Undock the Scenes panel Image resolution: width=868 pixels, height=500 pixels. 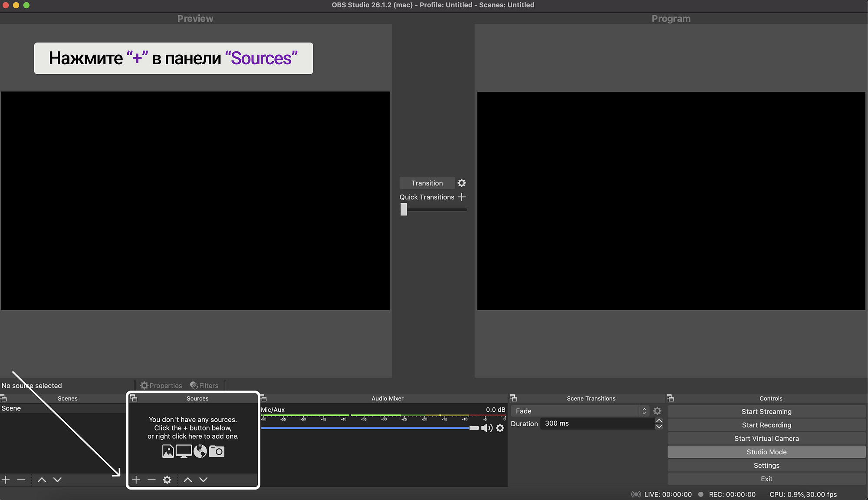(3, 398)
